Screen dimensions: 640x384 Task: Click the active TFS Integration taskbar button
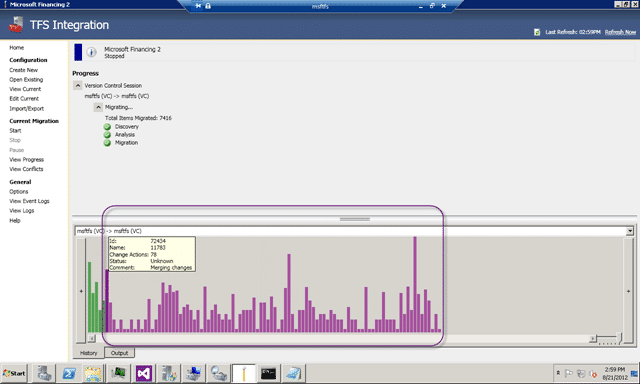pos(244,373)
